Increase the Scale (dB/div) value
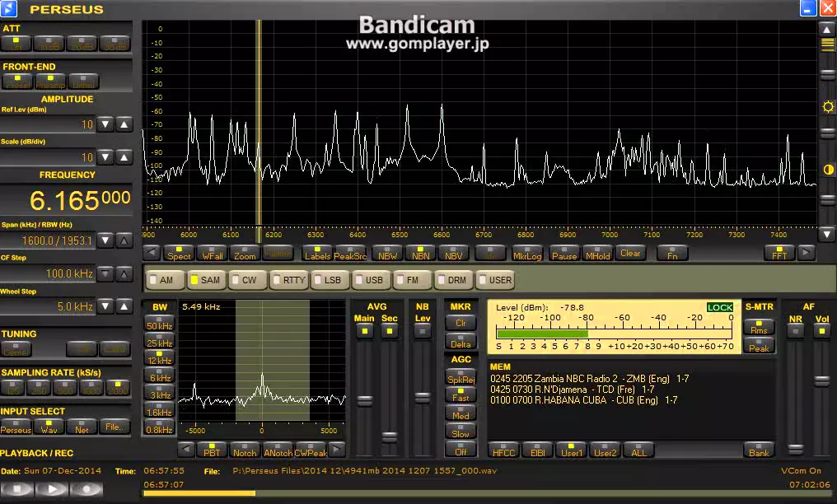This screenshot has width=837, height=504. [124, 157]
